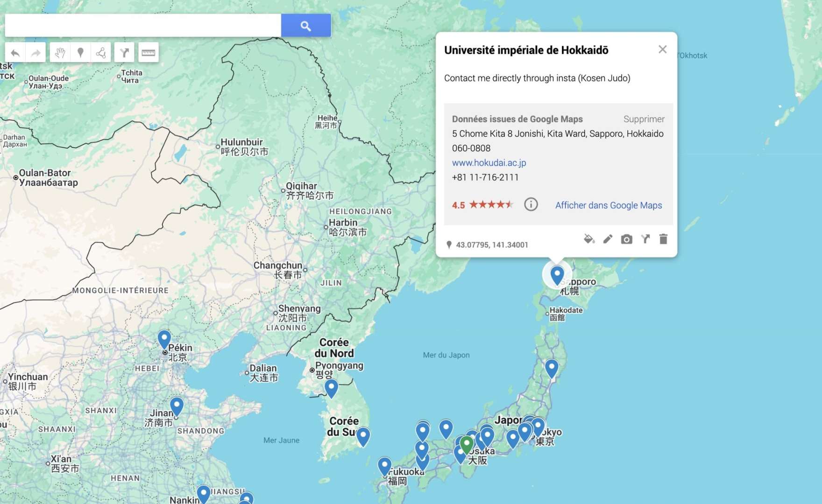Screen dimensions: 822x504
Task: Undo the last map edit
Action: click(15, 53)
